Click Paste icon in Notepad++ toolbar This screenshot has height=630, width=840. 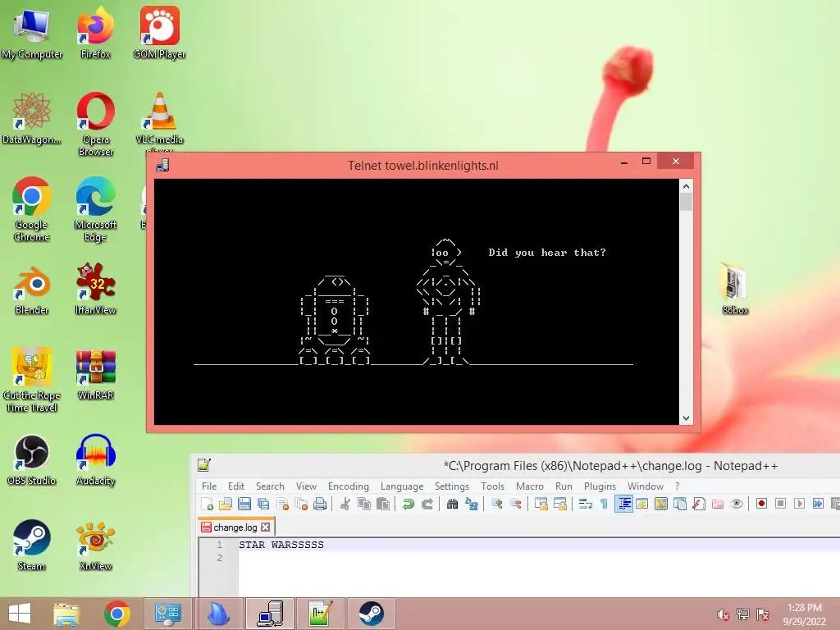[383, 504]
